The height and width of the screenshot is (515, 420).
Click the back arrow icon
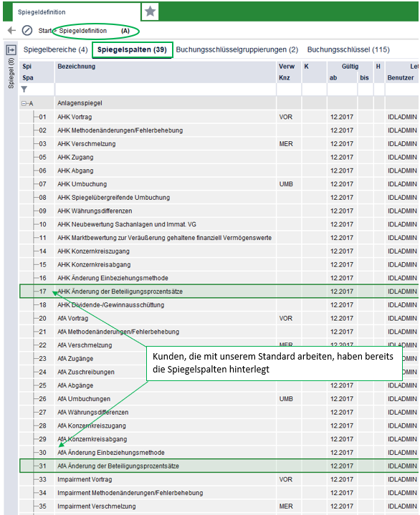point(11,31)
